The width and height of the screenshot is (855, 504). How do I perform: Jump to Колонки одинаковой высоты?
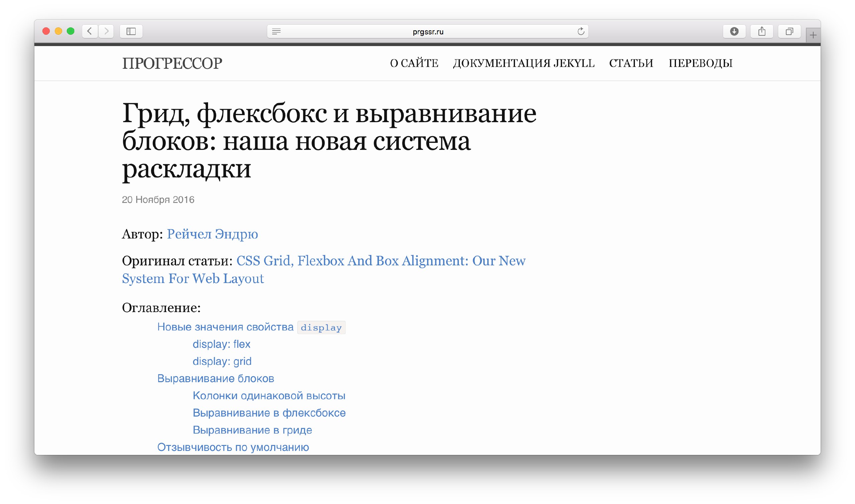click(269, 396)
